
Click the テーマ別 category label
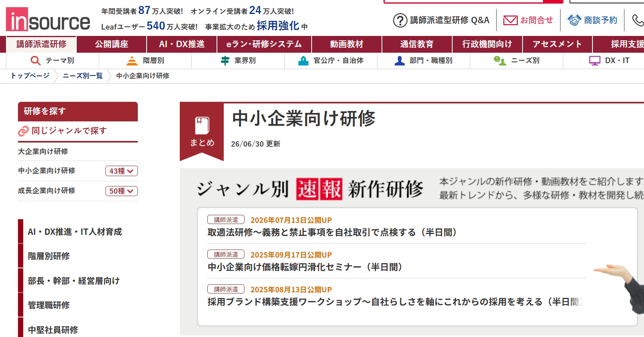(60, 61)
